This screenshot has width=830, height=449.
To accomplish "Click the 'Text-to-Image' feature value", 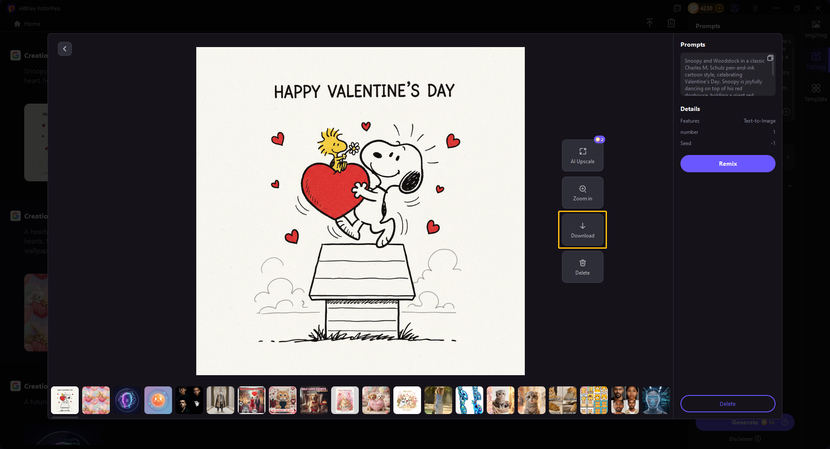I will click(x=759, y=121).
